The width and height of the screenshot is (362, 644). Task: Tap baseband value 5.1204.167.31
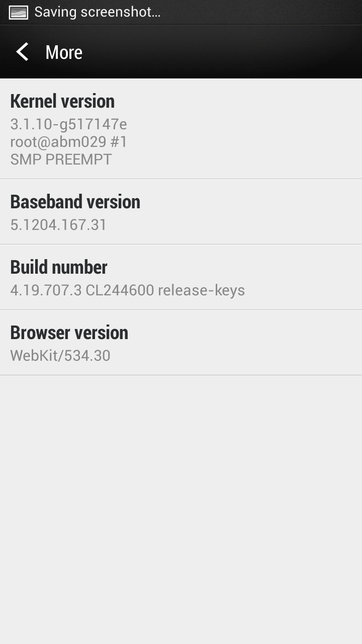pyautogui.click(x=59, y=224)
